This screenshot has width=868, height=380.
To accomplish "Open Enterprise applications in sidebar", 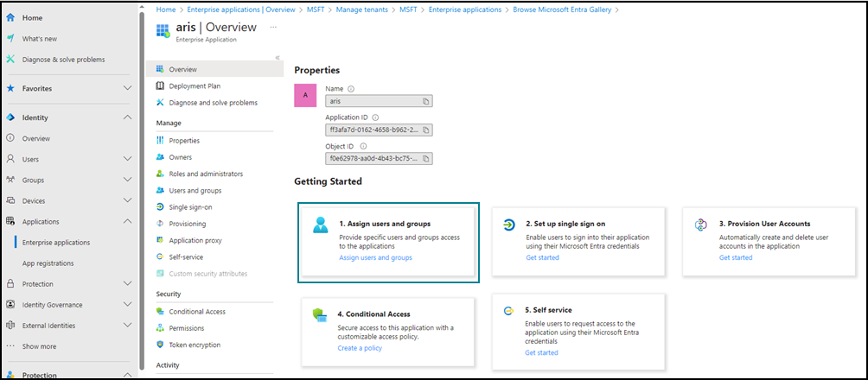I will [x=56, y=243].
